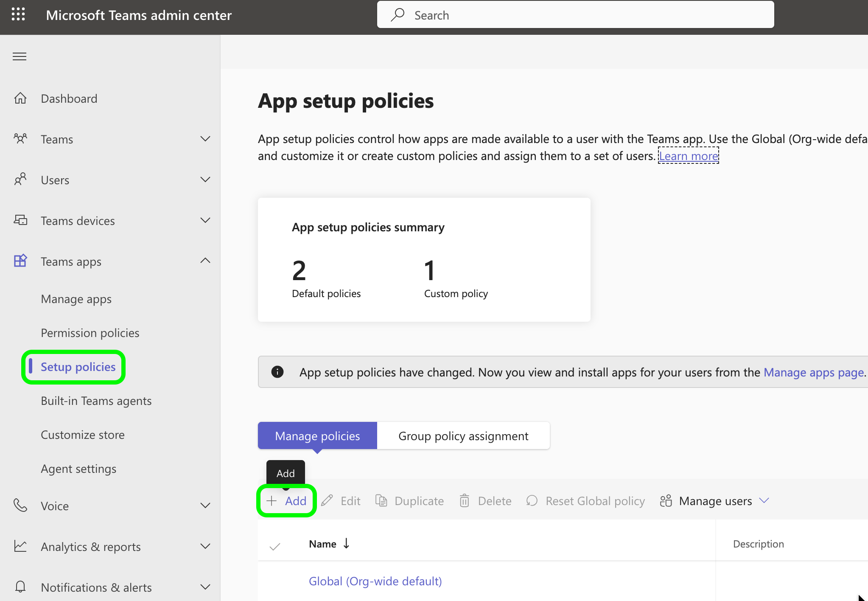Follow the Manage apps page link
This screenshot has width=868, height=601.
[814, 372]
